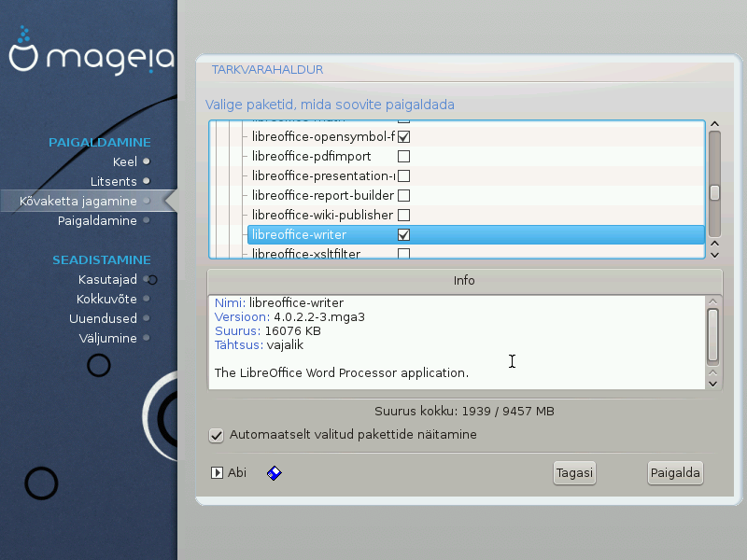Image resolution: width=747 pixels, height=560 pixels.
Task: Click the Tähtsus vajalik text
Action: [x=259, y=345]
